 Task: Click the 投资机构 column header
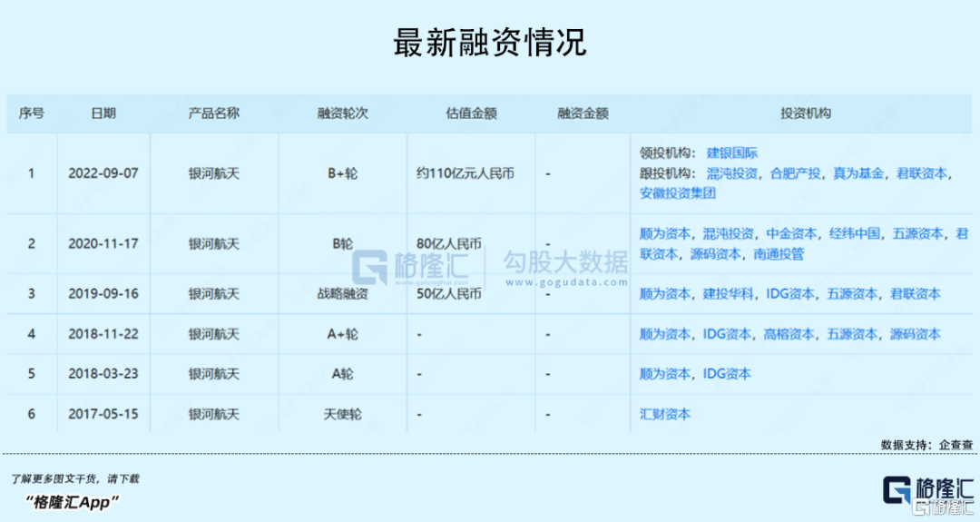click(806, 113)
